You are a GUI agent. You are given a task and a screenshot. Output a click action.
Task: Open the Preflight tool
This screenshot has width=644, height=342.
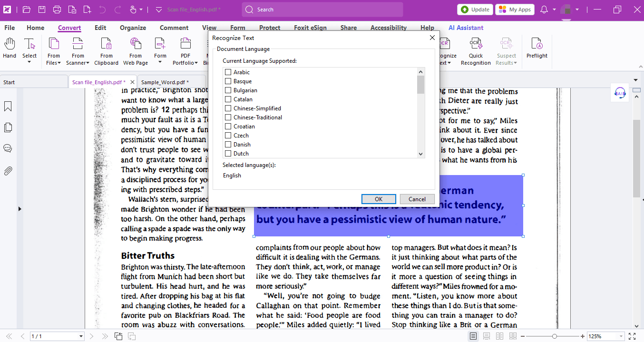pos(537,49)
